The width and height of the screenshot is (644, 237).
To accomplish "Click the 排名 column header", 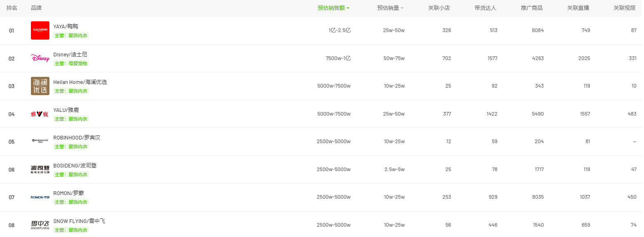I will point(12,8).
